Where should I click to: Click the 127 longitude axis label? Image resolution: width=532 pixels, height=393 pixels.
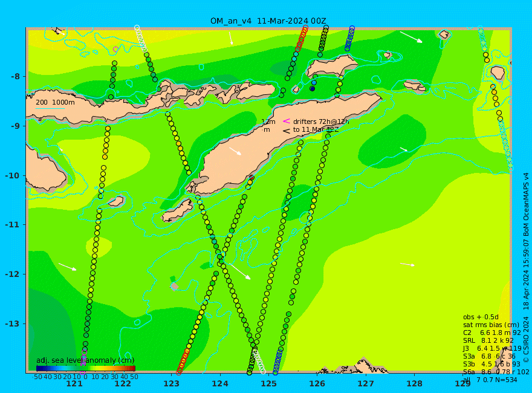tap(366, 383)
